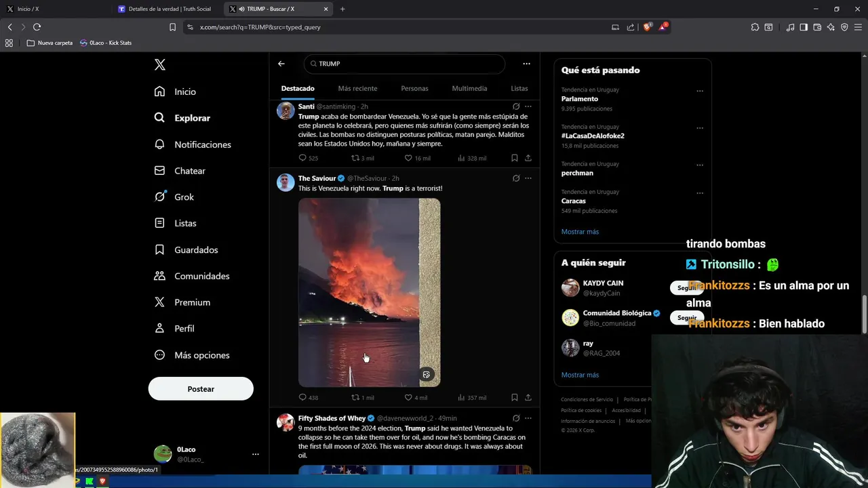Click the Postear button
This screenshot has height=488, width=868.
point(201,389)
